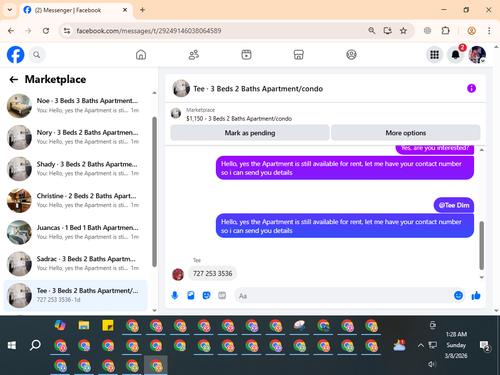Go back from Marketplace chats list
The width and height of the screenshot is (500, 375).
(x=13, y=79)
